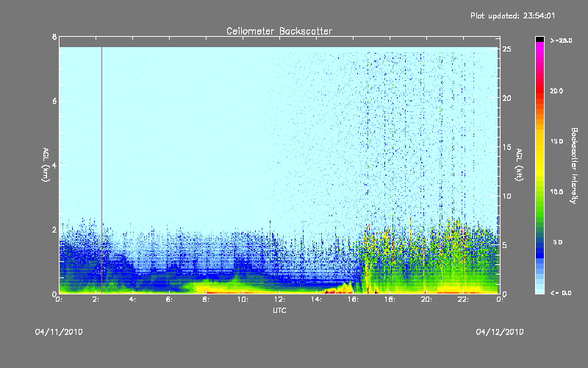Click the '<= 0.0' colorbar label
This screenshot has height=368, width=588.
coord(561,293)
